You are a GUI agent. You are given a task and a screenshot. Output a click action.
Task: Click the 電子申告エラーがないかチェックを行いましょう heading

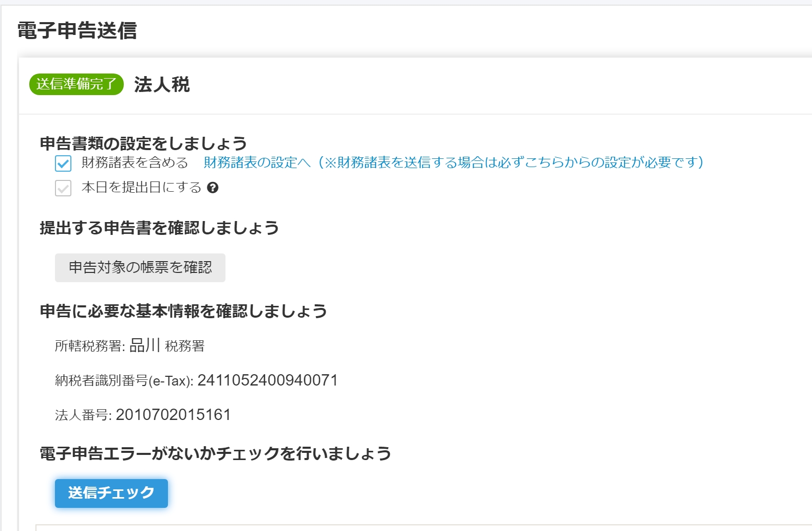[215, 453]
